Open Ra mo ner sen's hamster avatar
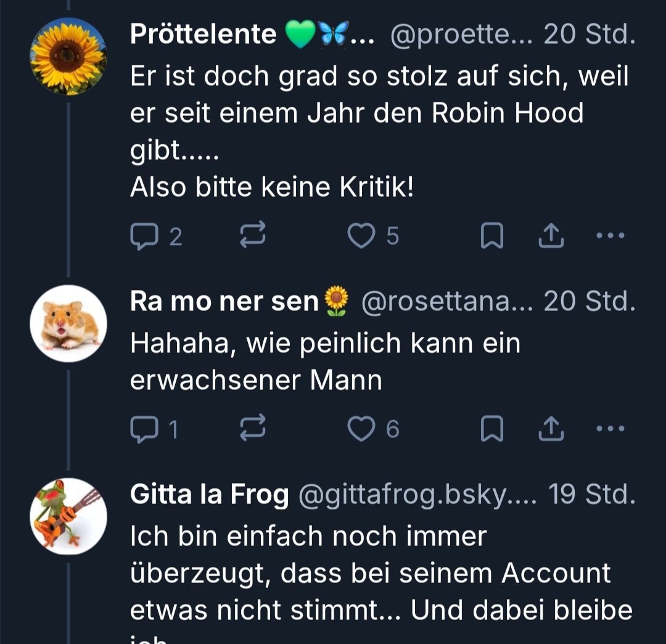This screenshot has width=666, height=644. point(68,323)
